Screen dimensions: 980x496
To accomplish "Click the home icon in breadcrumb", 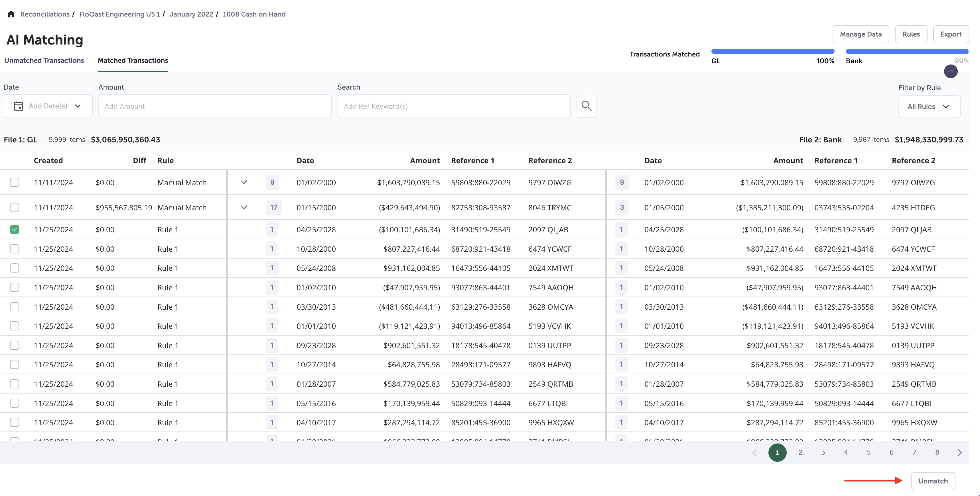I will (x=11, y=14).
